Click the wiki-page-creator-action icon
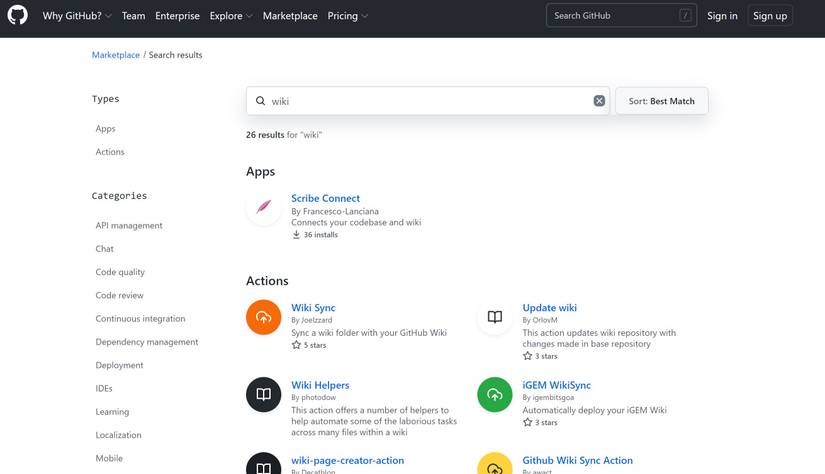This screenshot has height=474, width=825. tap(263, 466)
